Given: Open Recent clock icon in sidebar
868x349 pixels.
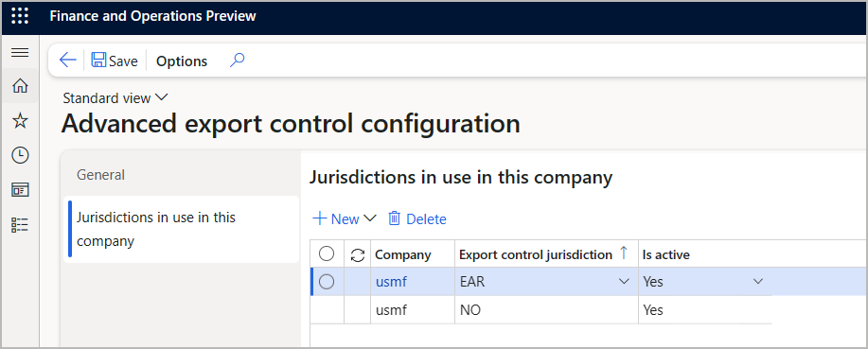Looking at the screenshot, I should click(x=20, y=155).
